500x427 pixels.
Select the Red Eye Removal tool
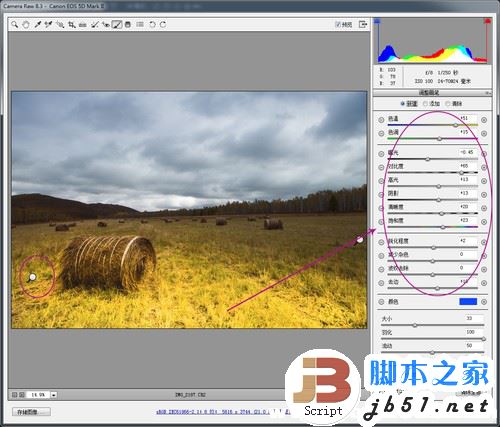click(106, 25)
